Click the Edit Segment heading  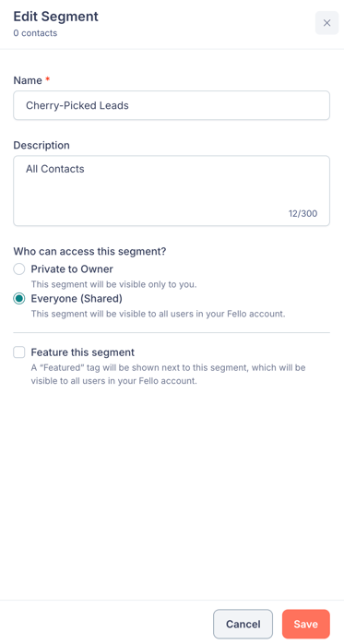tap(56, 17)
